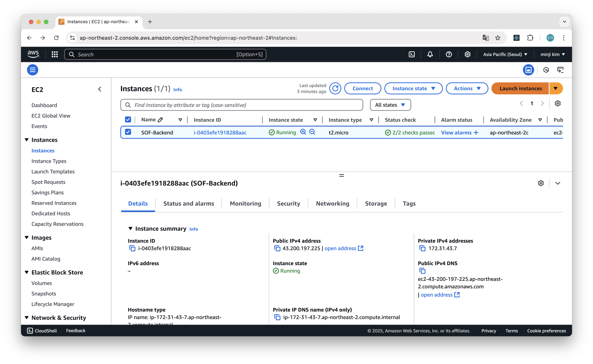Open the hexagon icon in the secondary toolbar
Image resolution: width=593 pixels, height=364 pixels.
(x=546, y=70)
